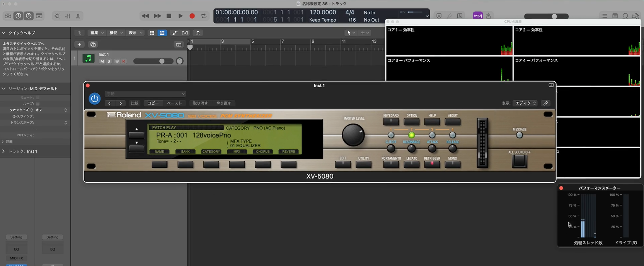Switch to list view icon in tracks toolbar
The height and width of the screenshot is (266, 644).
click(x=162, y=33)
